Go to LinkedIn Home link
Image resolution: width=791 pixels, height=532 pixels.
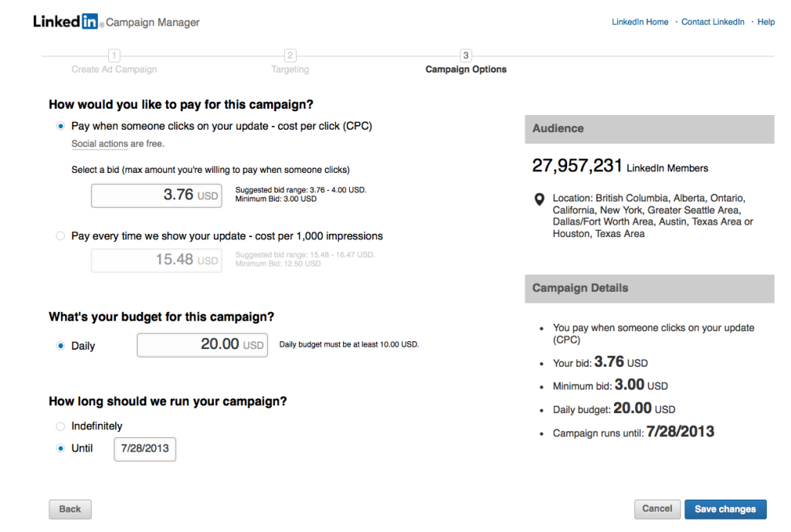click(x=640, y=22)
